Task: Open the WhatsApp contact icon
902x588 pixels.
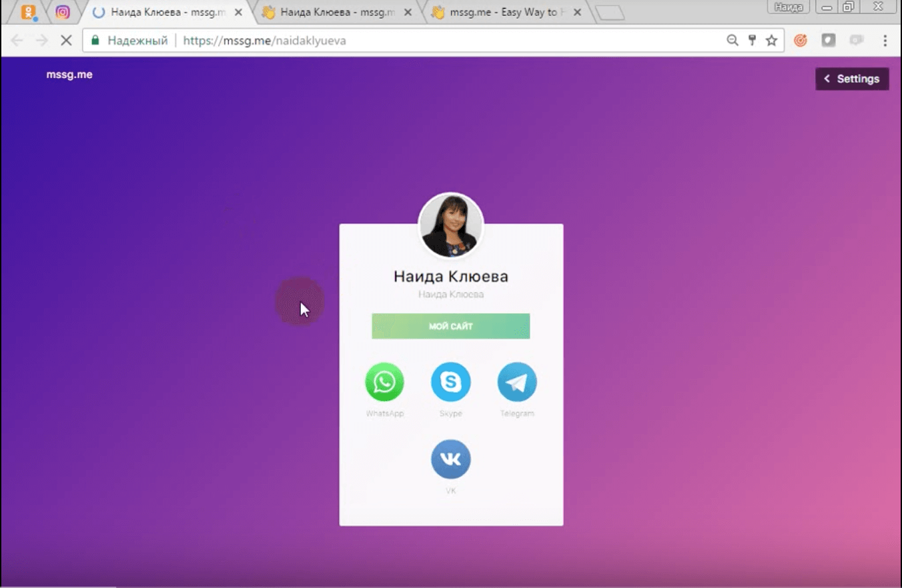Action: (x=384, y=382)
